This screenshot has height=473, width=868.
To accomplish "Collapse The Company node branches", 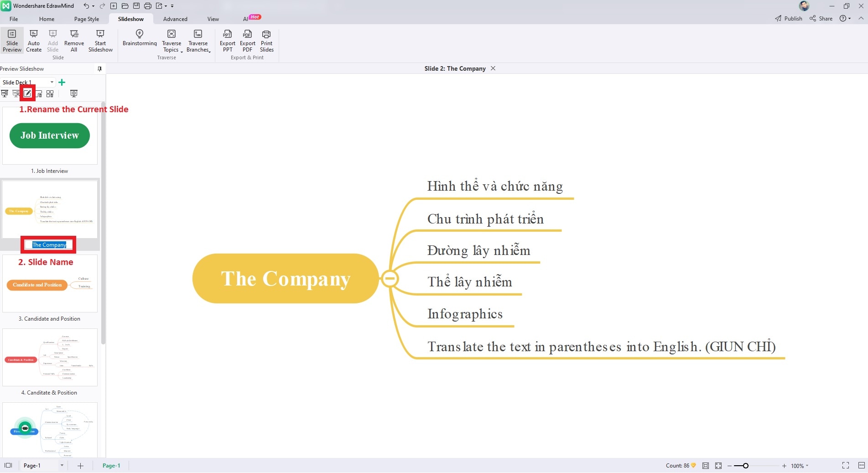I will (x=390, y=279).
